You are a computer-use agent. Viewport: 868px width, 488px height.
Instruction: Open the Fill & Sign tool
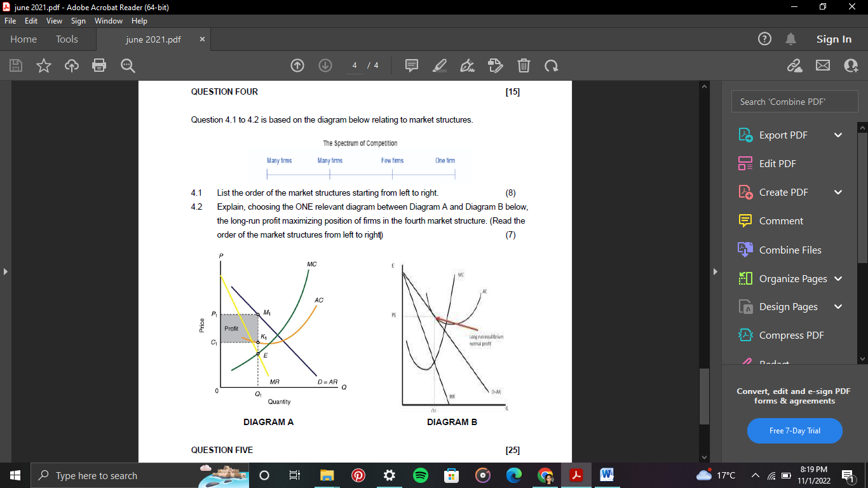click(467, 65)
